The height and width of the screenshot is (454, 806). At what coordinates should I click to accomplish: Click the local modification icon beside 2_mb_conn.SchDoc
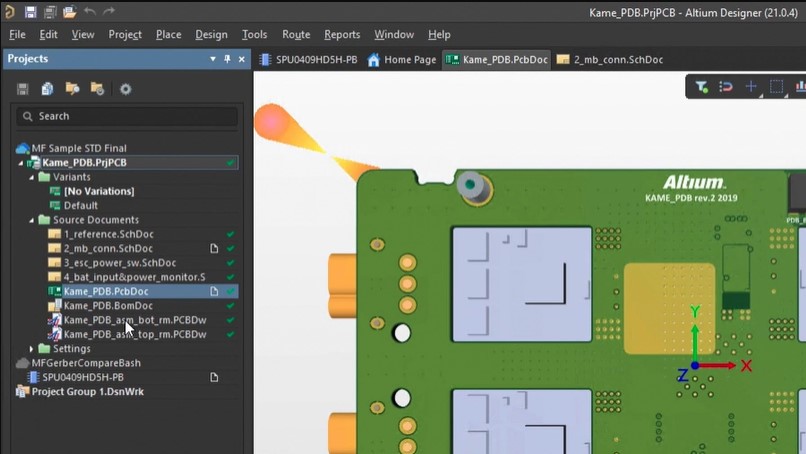click(214, 249)
